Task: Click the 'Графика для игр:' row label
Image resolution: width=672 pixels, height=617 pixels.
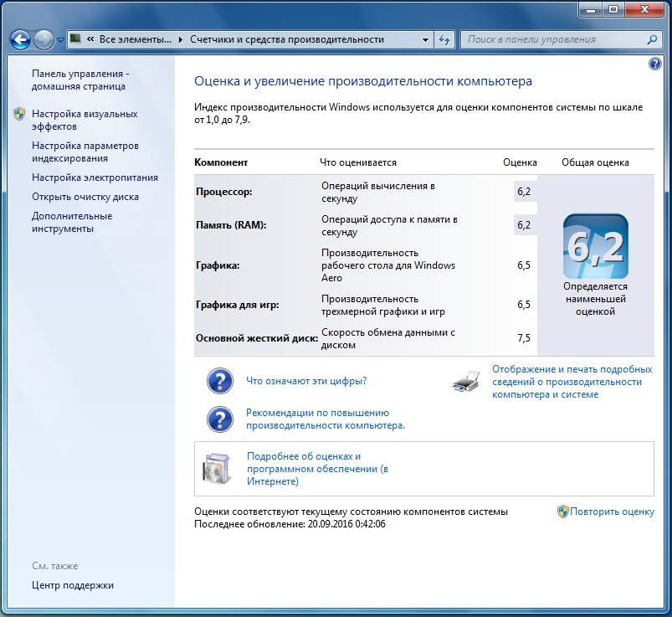Action: (x=238, y=305)
